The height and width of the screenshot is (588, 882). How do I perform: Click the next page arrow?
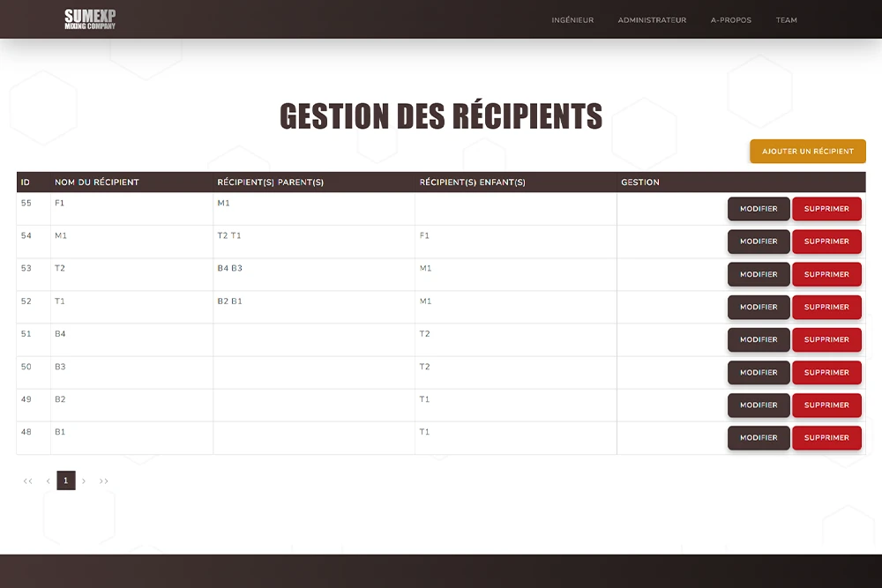(84, 481)
